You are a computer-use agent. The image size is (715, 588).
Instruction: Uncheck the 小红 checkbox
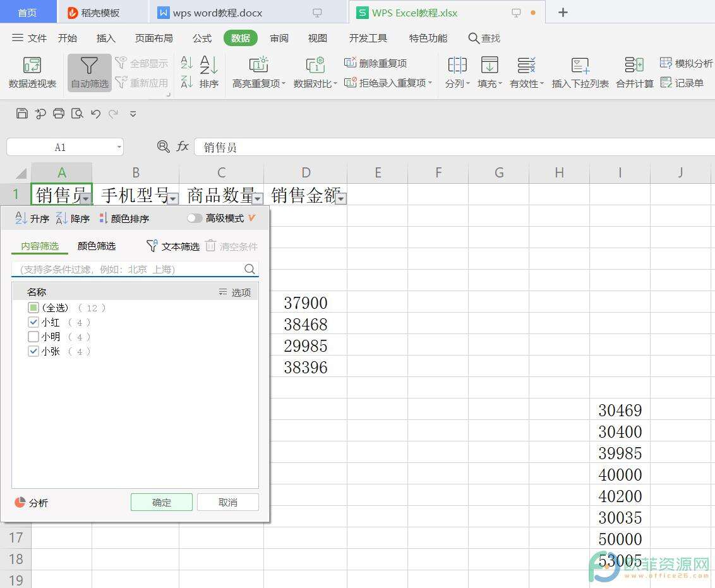click(34, 322)
